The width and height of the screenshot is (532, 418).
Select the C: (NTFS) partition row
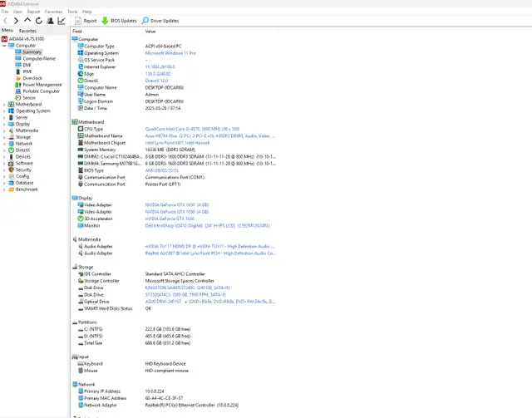click(175, 329)
